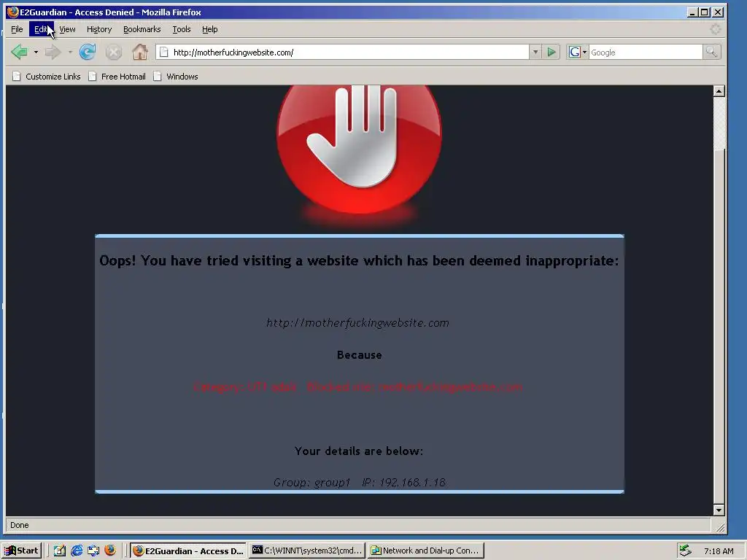Launch Outlook Express from quick launch
This screenshot has height=560, width=747.
(93, 551)
